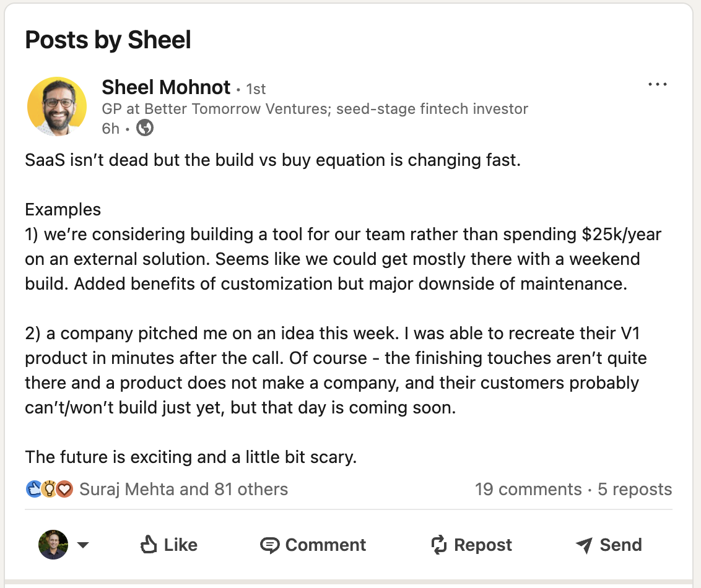Click the post text starting 'SaaS isn't dead'

(x=272, y=160)
